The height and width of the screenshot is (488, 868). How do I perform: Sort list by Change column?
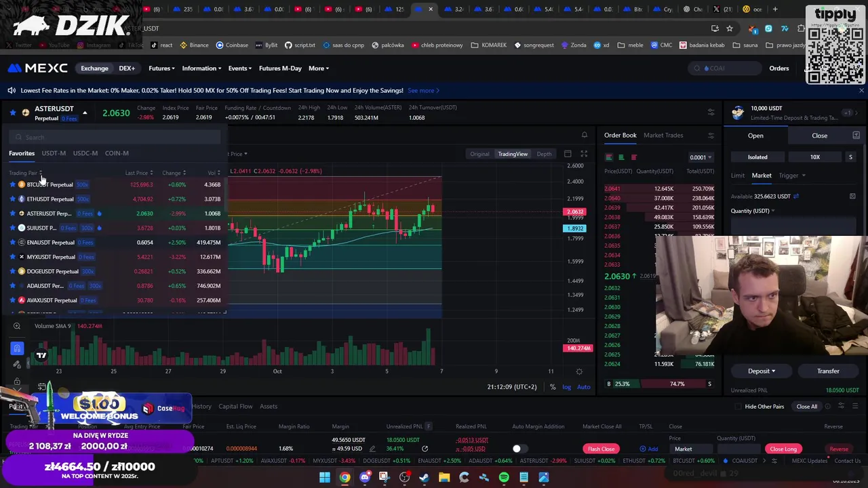174,173
